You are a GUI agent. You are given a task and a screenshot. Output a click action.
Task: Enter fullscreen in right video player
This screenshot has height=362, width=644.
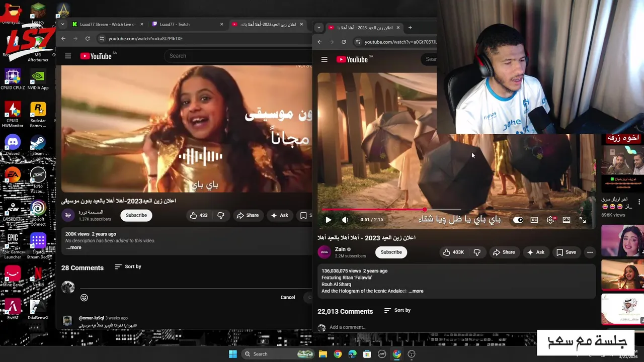583,220
